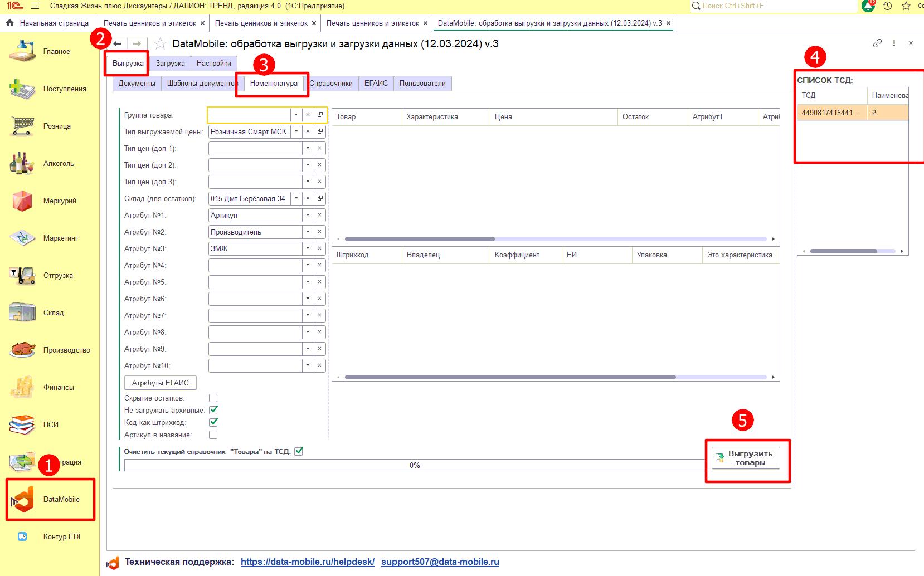Click the Атрибуты ЕГАИС button

coord(161,383)
